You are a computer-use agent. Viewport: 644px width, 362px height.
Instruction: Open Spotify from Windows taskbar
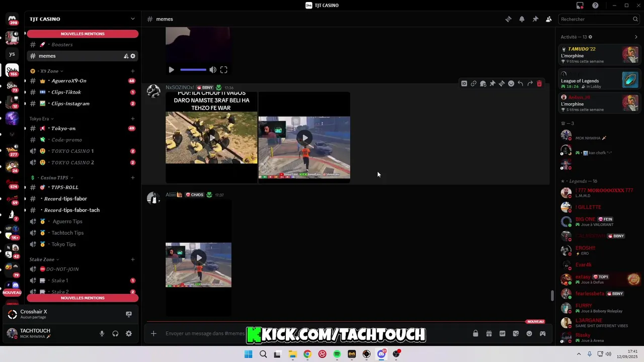tap(337, 354)
